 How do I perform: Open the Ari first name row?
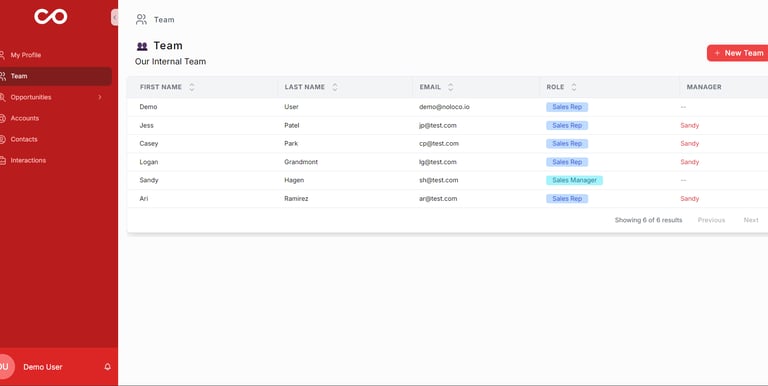point(144,198)
